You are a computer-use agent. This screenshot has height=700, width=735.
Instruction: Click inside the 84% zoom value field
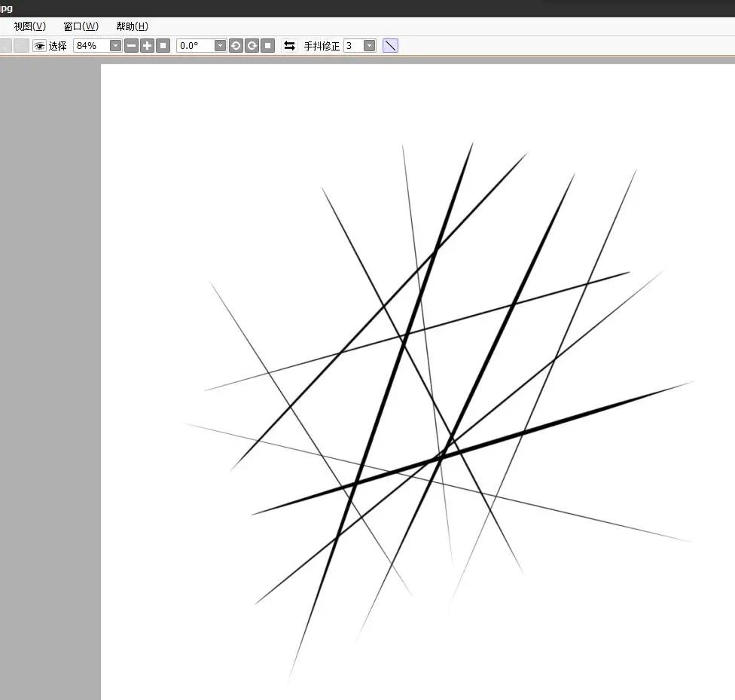tap(87, 45)
